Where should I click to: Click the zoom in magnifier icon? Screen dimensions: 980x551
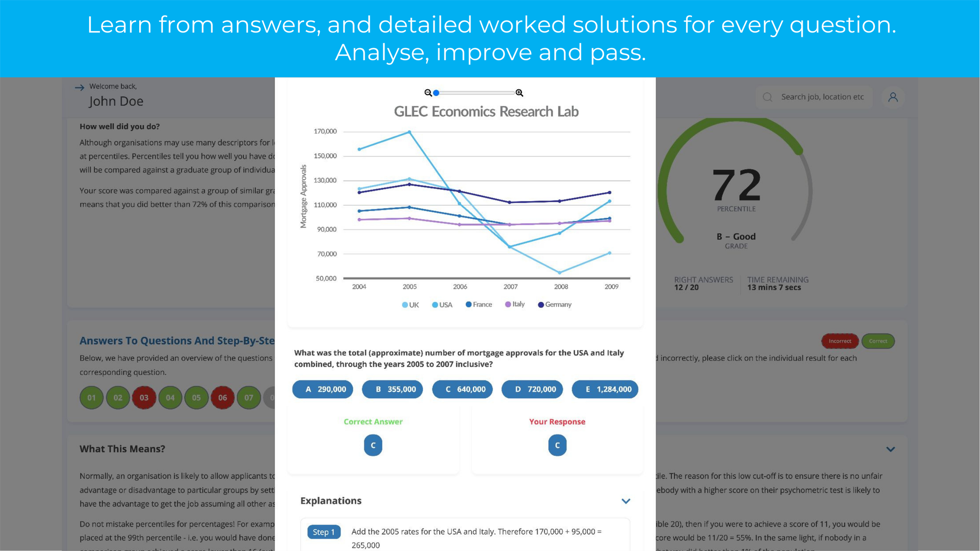pyautogui.click(x=520, y=93)
